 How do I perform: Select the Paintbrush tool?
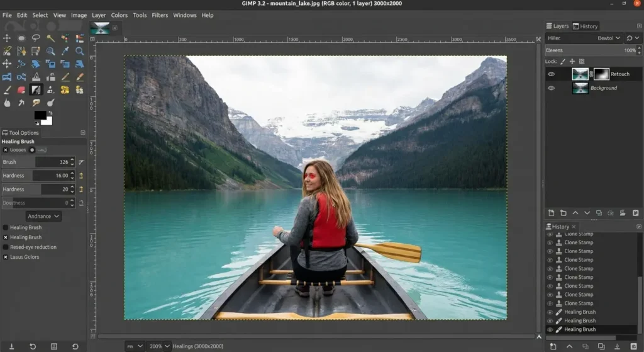(x=80, y=77)
